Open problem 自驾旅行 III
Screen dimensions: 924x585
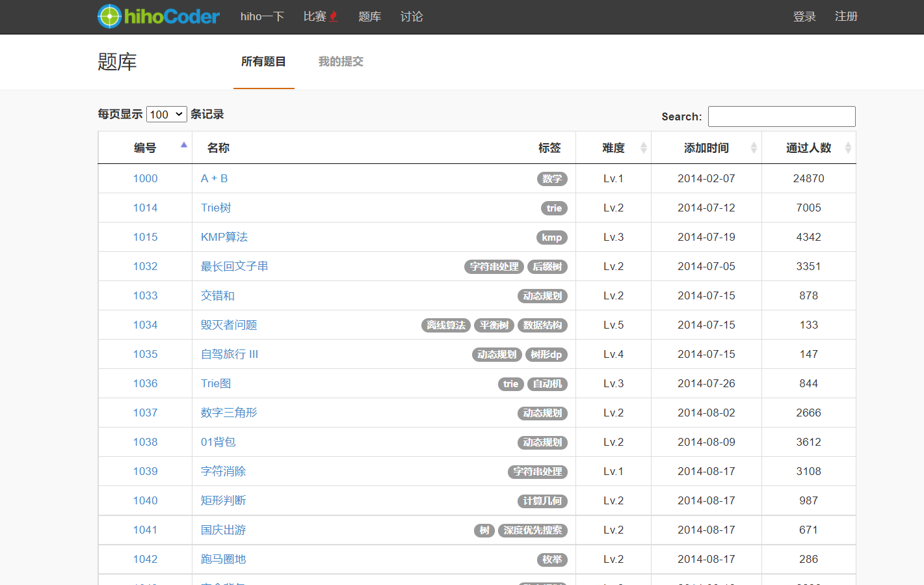point(230,354)
